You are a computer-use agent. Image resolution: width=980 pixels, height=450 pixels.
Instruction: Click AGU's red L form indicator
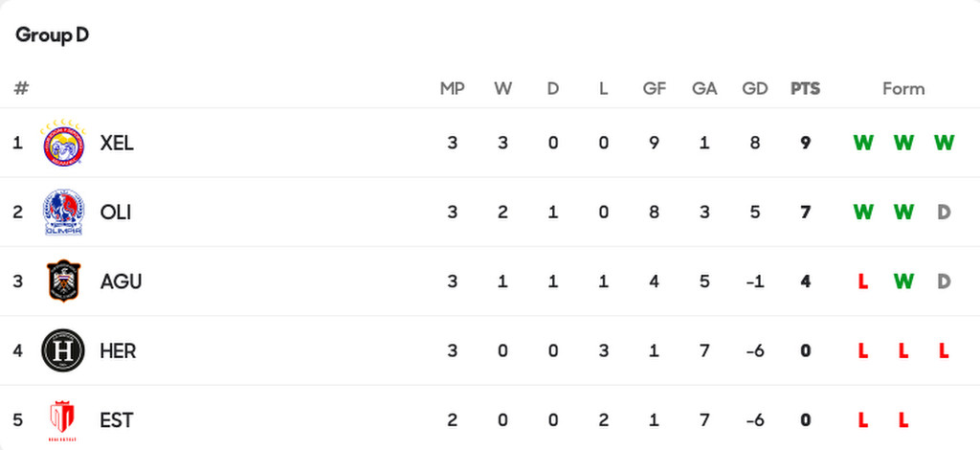[863, 281]
